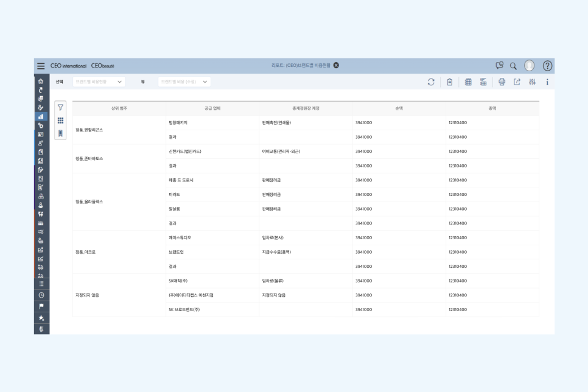Screen dimensions: 588x392
Task: Sort by 상위 범주 column header
Action: point(119,108)
